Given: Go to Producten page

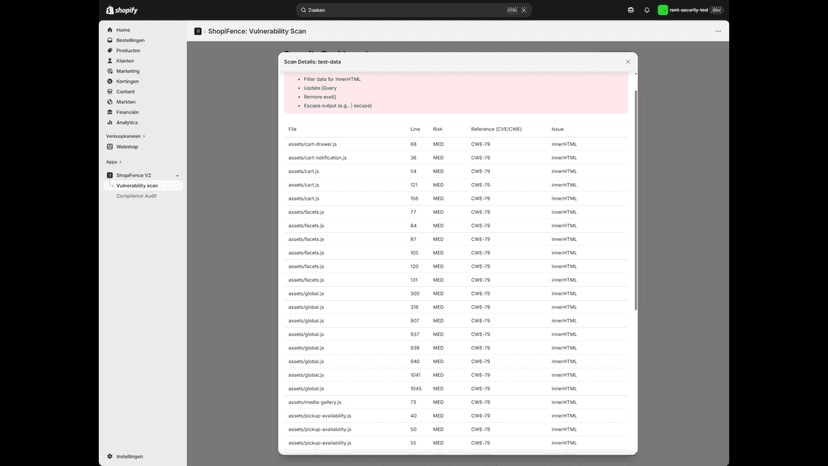Looking at the screenshot, I should [x=128, y=51].
